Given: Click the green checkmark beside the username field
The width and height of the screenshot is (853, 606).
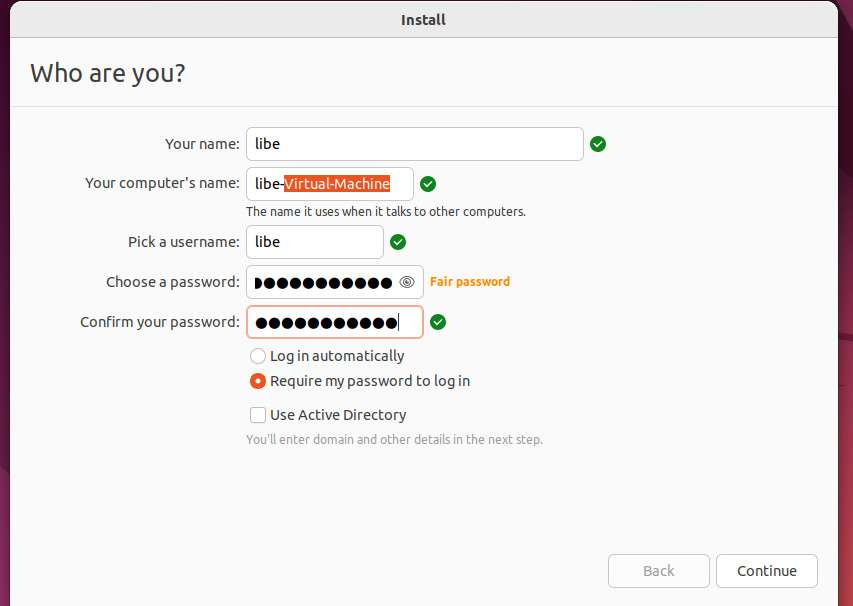Looking at the screenshot, I should pos(398,242).
